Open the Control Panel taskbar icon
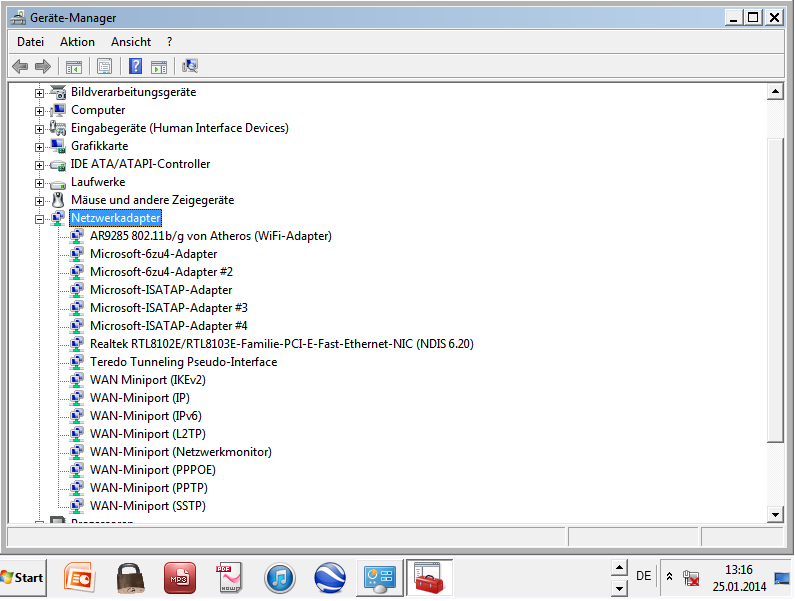 pos(380,578)
